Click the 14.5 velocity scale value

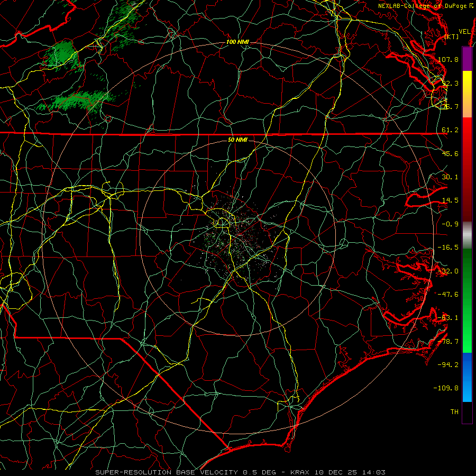click(x=450, y=200)
